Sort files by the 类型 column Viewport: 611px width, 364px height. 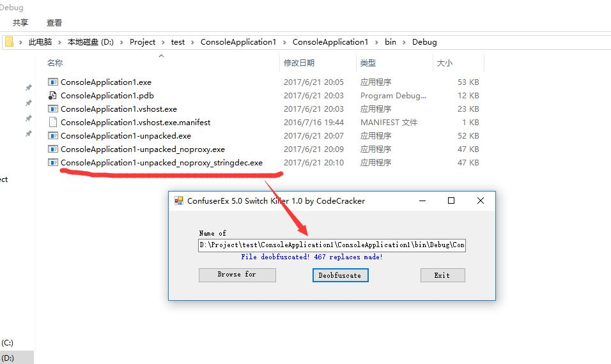click(368, 63)
